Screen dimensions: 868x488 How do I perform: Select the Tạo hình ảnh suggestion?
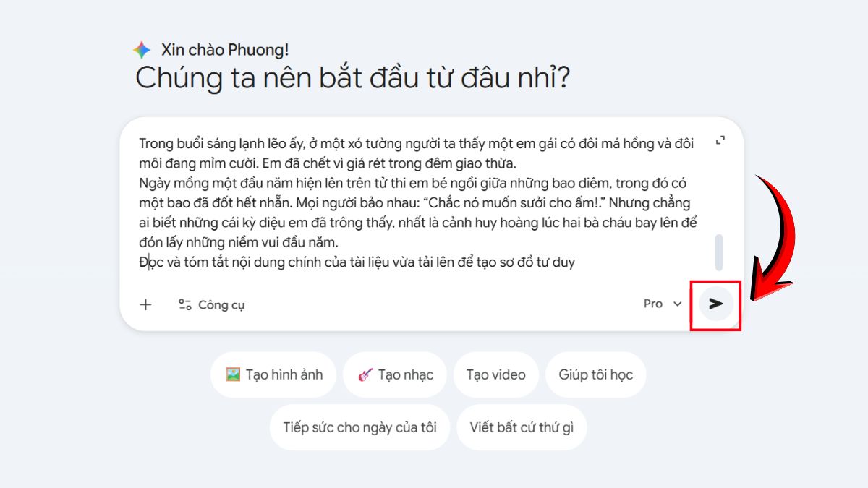point(273,374)
